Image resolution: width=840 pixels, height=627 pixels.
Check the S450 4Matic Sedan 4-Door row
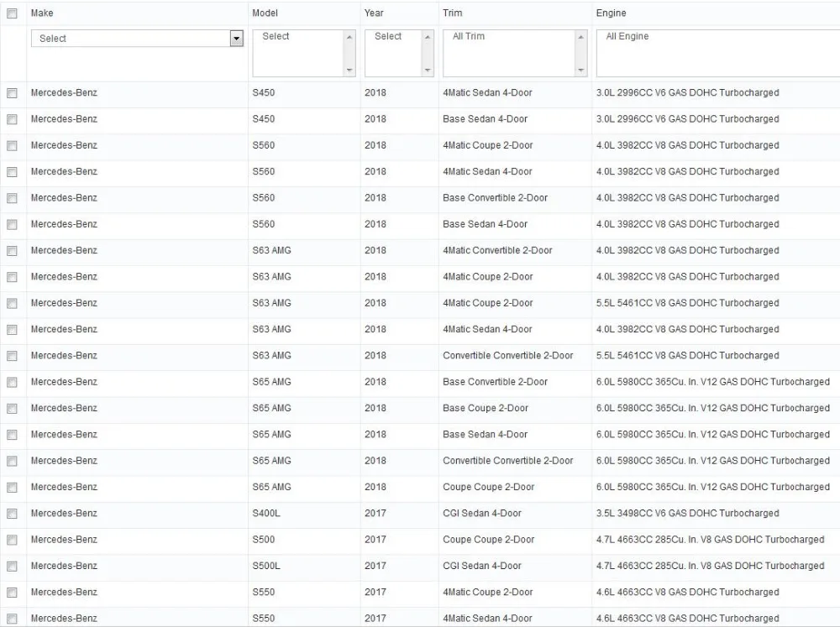[12, 93]
